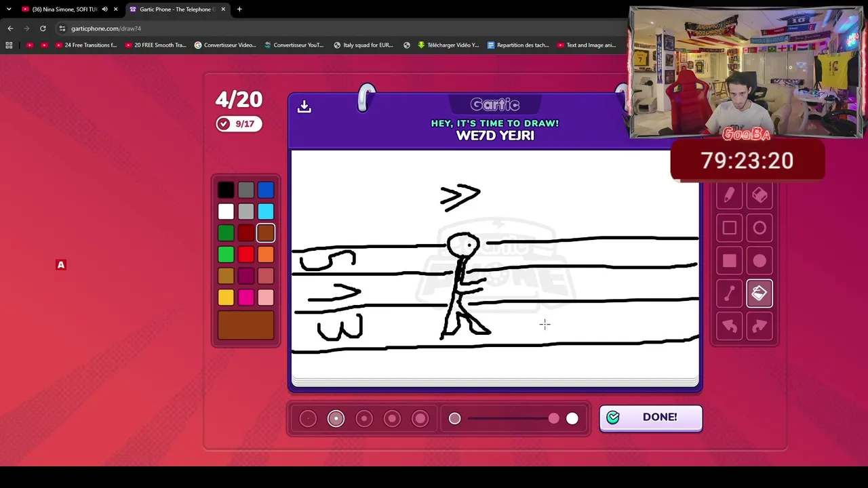Pick the yellow color swatch
Viewport: 868px width, 488px height.
pyautogui.click(x=226, y=298)
